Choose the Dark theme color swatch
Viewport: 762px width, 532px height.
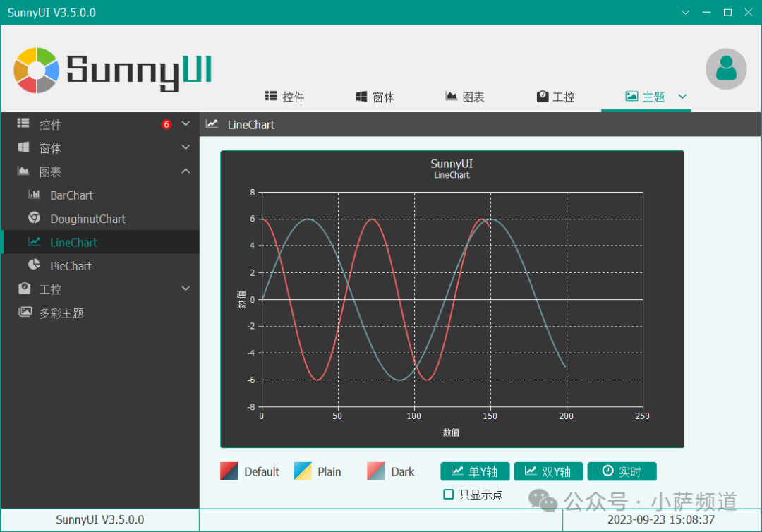(377, 471)
